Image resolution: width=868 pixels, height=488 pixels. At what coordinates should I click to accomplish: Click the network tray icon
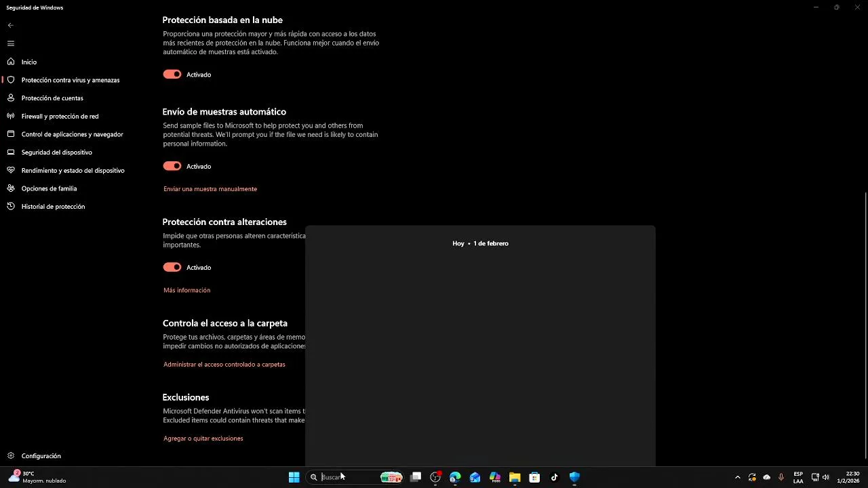(x=815, y=477)
